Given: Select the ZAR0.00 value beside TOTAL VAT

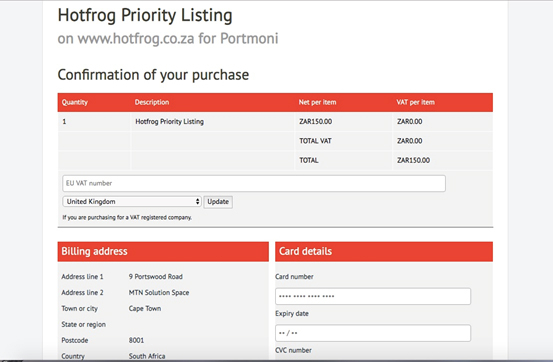Looking at the screenshot, I should click(x=409, y=141).
